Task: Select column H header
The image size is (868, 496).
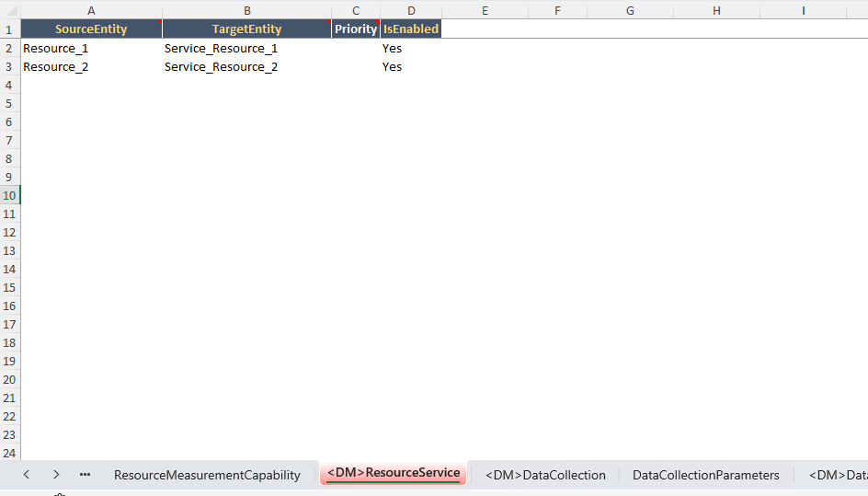Action: pos(716,10)
